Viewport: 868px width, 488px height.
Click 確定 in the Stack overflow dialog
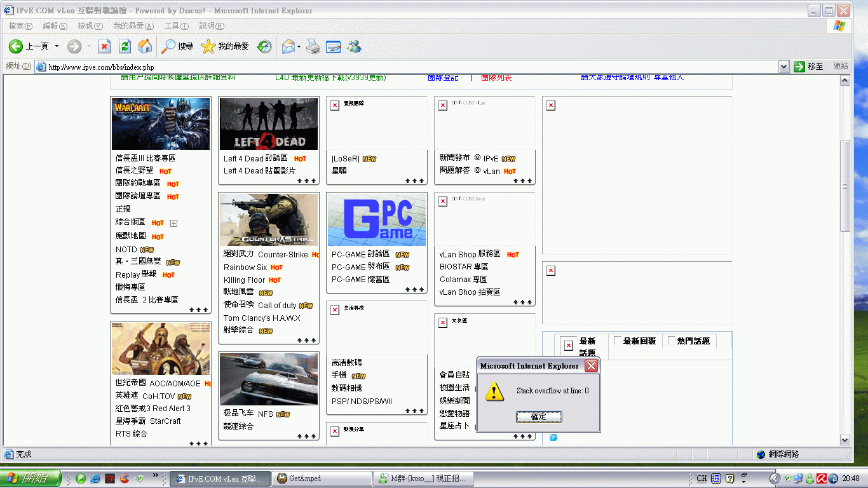pos(538,417)
